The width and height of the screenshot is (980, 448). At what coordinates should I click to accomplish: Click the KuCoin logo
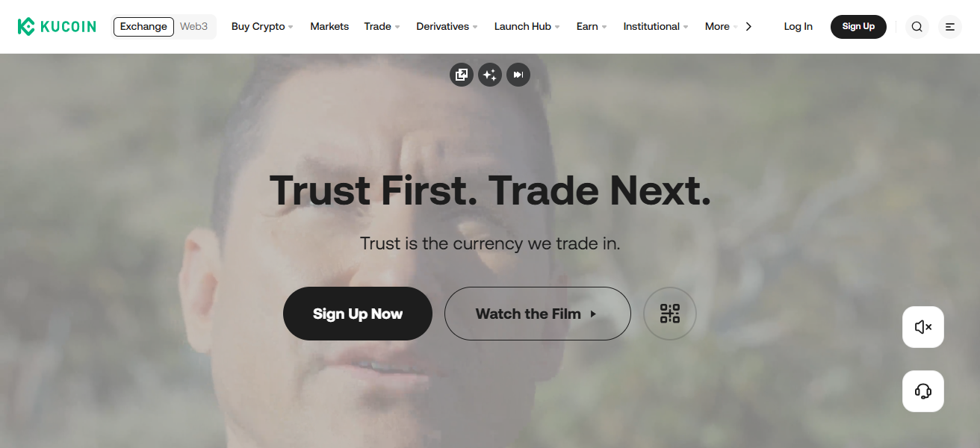tap(57, 27)
